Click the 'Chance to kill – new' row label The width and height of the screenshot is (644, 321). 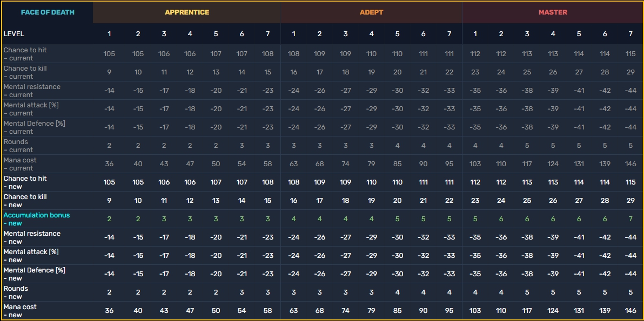(x=25, y=201)
